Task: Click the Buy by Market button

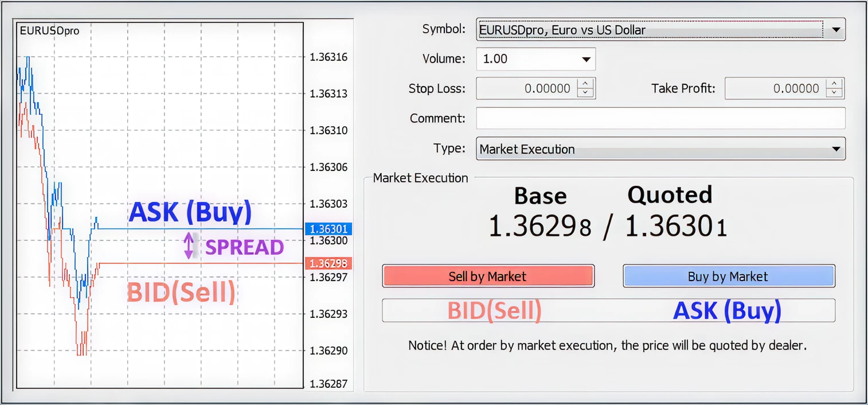Action: click(729, 276)
